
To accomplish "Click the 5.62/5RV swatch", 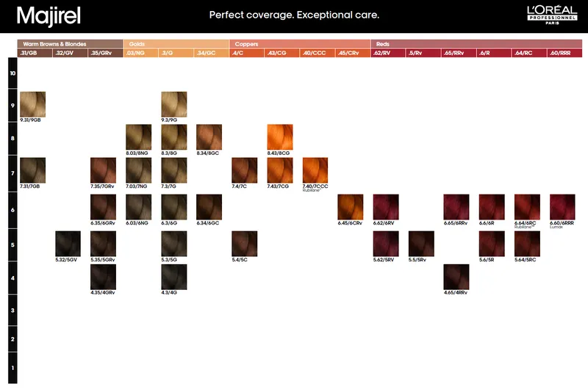I will tap(386, 244).
